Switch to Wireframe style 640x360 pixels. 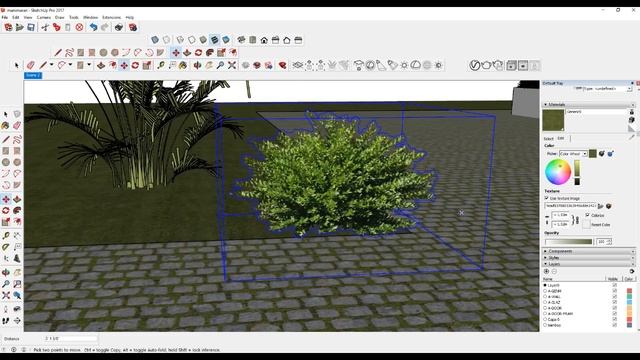pyautogui.click(x=180, y=40)
